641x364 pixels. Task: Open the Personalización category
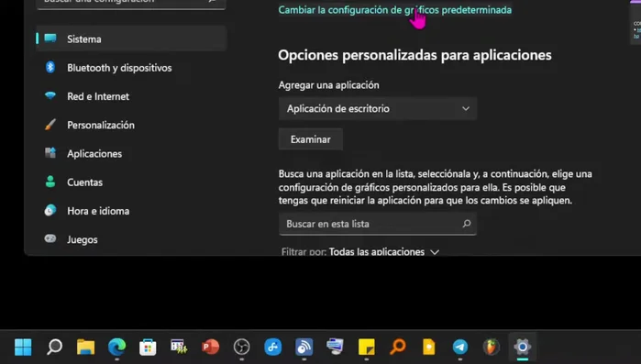tap(131, 125)
